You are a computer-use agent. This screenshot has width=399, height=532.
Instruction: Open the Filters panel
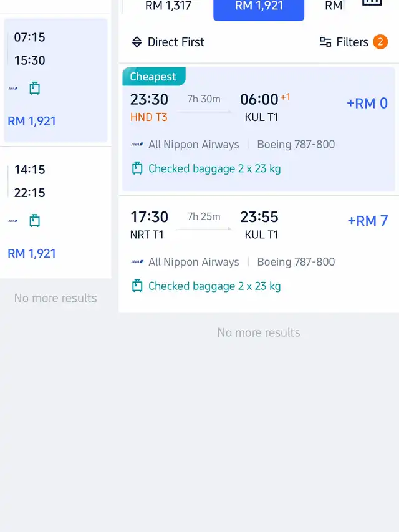click(x=353, y=42)
